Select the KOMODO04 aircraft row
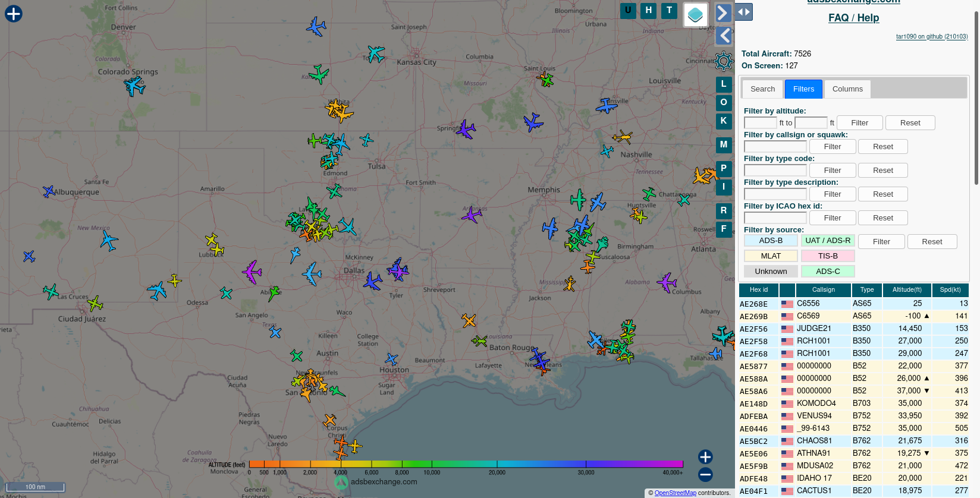The height and width of the screenshot is (498, 980). (x=854, y=404)
